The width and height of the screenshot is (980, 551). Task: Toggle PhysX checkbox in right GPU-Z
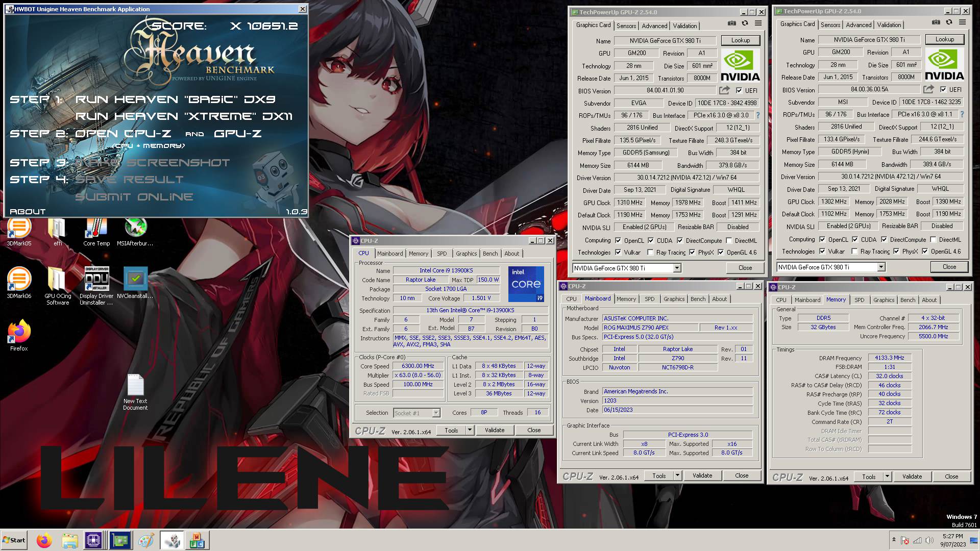[896, 251]
